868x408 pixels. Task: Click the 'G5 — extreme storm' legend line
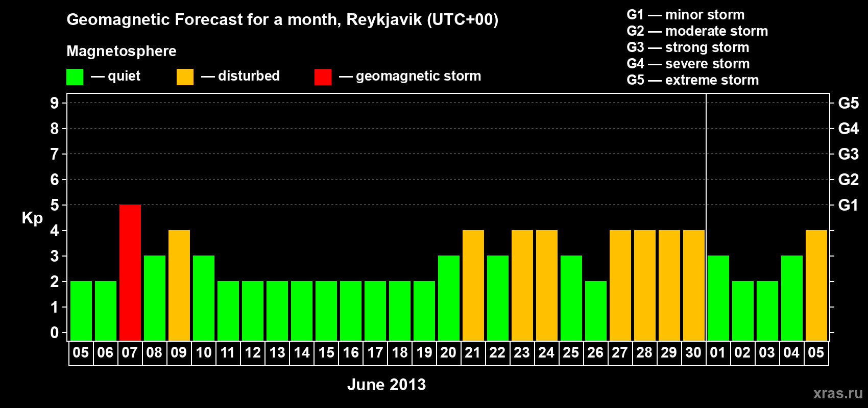tap(692, 80)
